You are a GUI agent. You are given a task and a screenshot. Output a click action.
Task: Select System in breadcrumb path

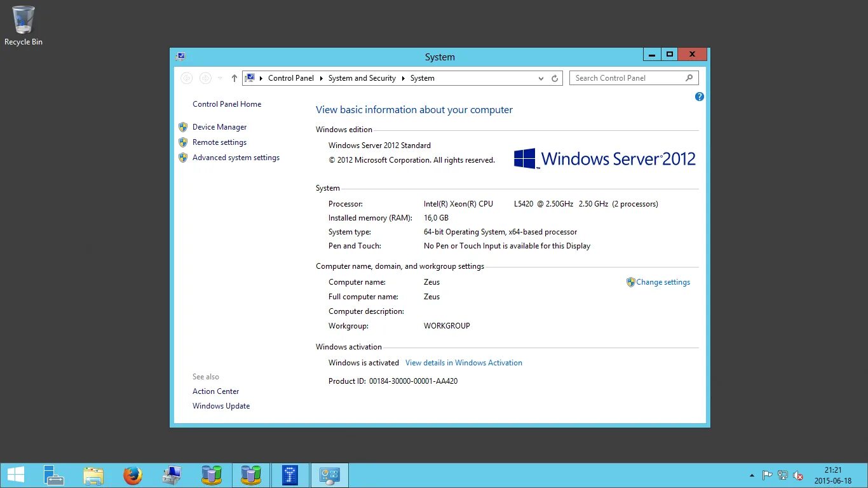pos(423,78)
